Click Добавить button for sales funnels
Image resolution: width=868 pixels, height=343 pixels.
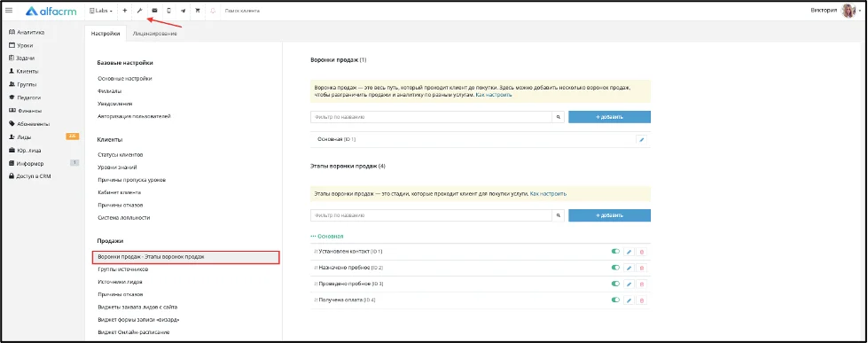(609, 117)
